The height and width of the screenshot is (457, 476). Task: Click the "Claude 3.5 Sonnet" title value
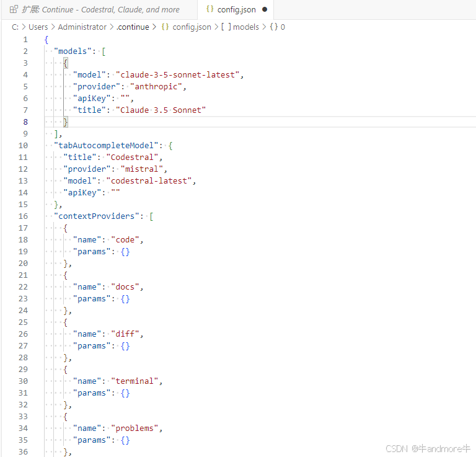tap(161, 110)
